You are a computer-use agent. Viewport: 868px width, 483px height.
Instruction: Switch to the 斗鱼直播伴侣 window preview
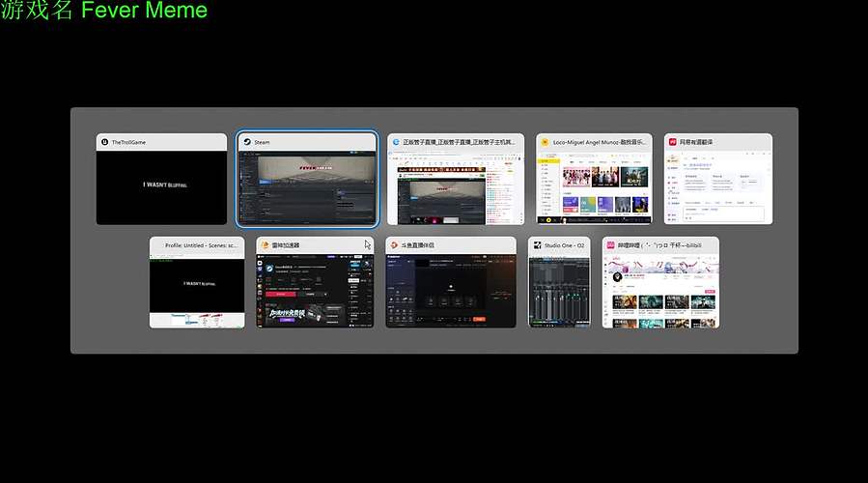(451, 290)
